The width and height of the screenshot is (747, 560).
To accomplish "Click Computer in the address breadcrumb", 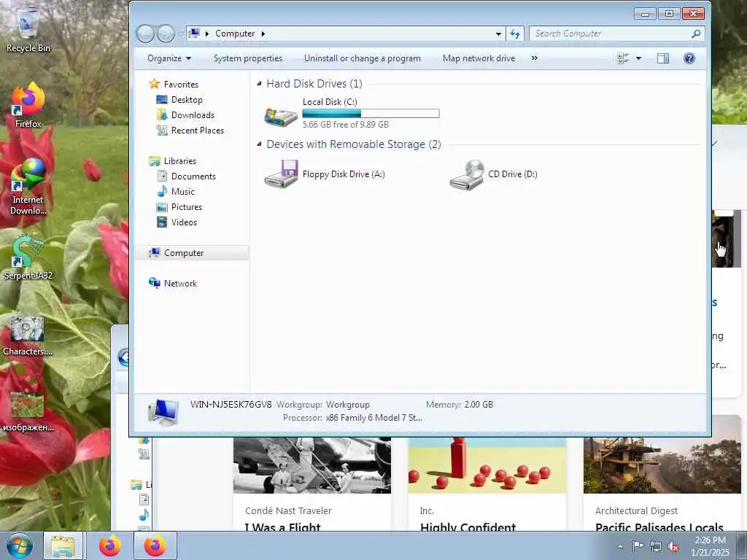I will (x=235, y=34).
